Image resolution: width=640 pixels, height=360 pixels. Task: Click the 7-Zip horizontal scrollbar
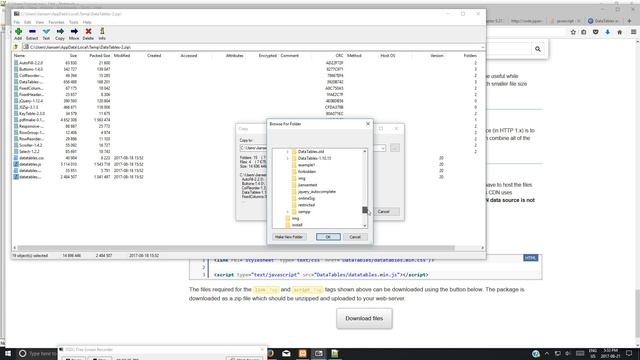[x=236, y=248]
